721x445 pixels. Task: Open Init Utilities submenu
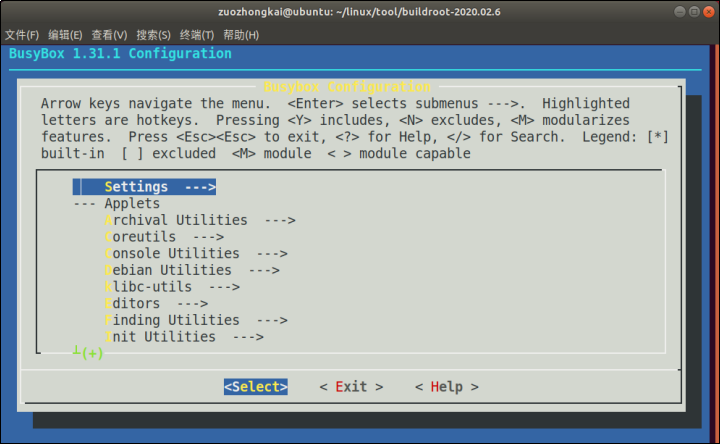(x=184, y=337)
